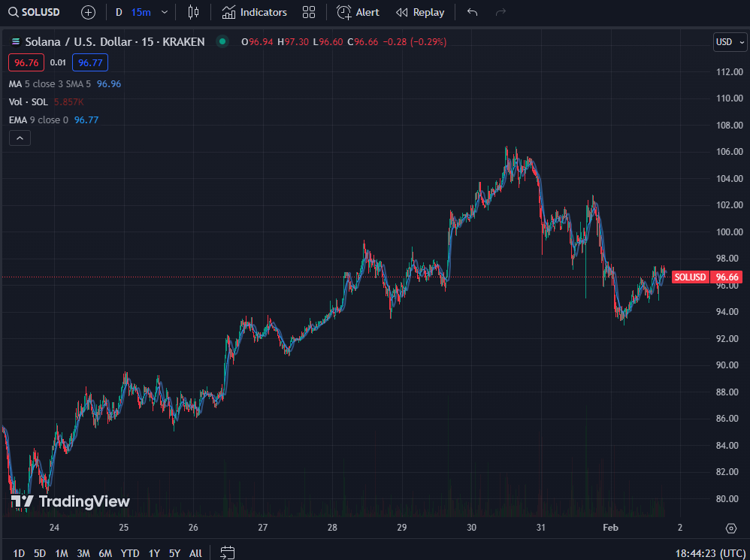Click the EMA value 96.77 in legend
Screen dimensions: 750x560
tap(86, 120)
